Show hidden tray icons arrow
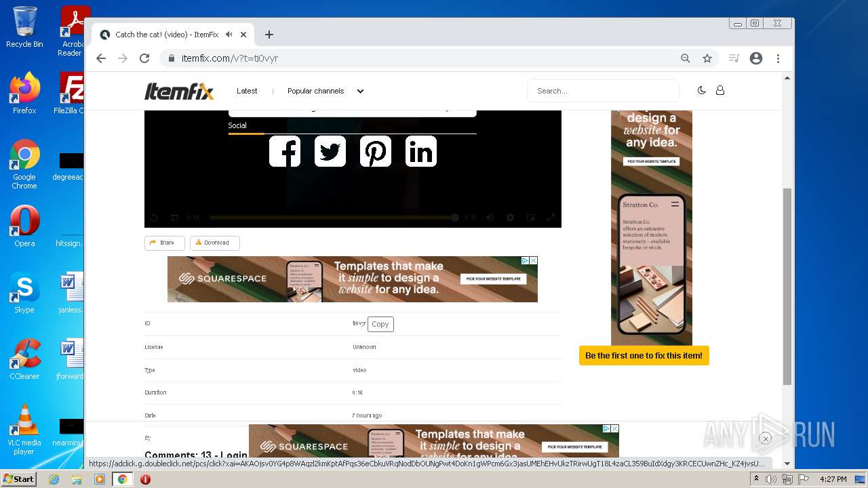Image resolution: width=868 pixels, height=488 pixels. tap(756, 479)
